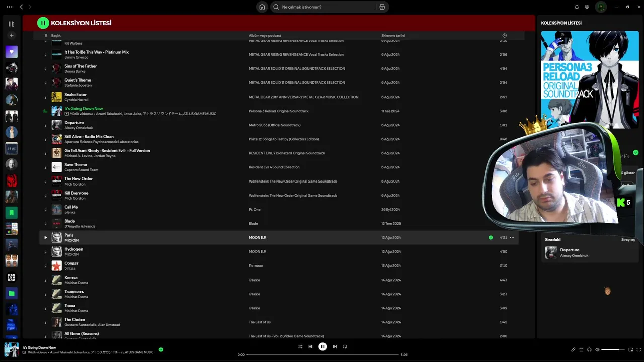Viewport: 644px width, 362px height.
Task: Select the 'The New Order' track row
Action: pyautogui.click(x=279, y=181)
